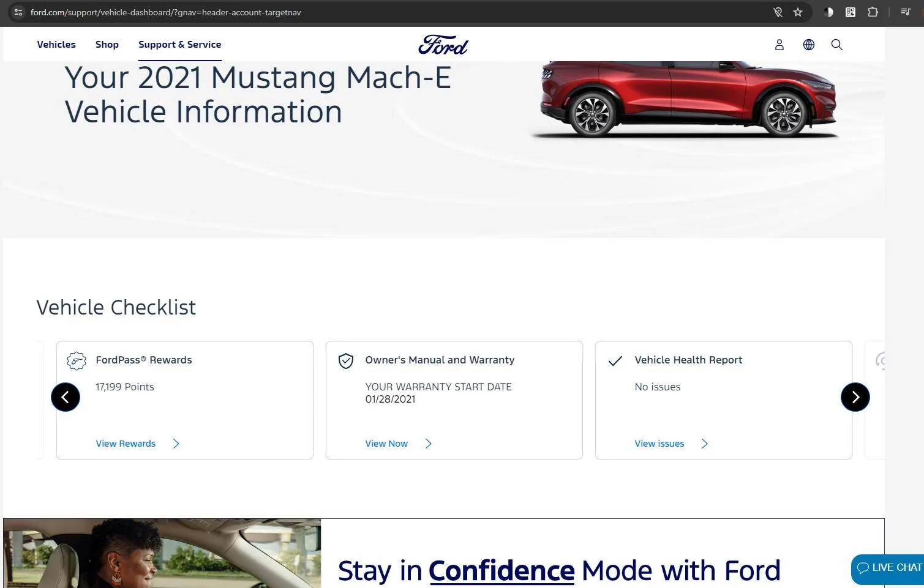Open the Shop menu

(107, 45)
